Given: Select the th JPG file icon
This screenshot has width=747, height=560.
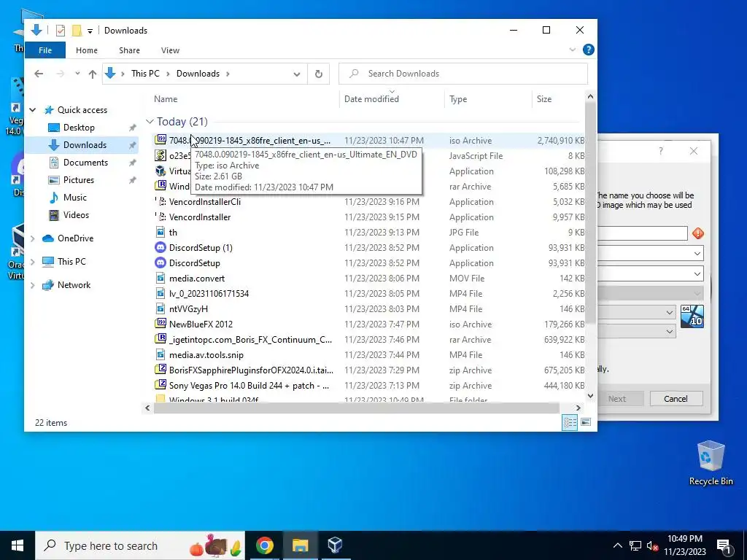Looking at the screenshot, I should point(160,232).
